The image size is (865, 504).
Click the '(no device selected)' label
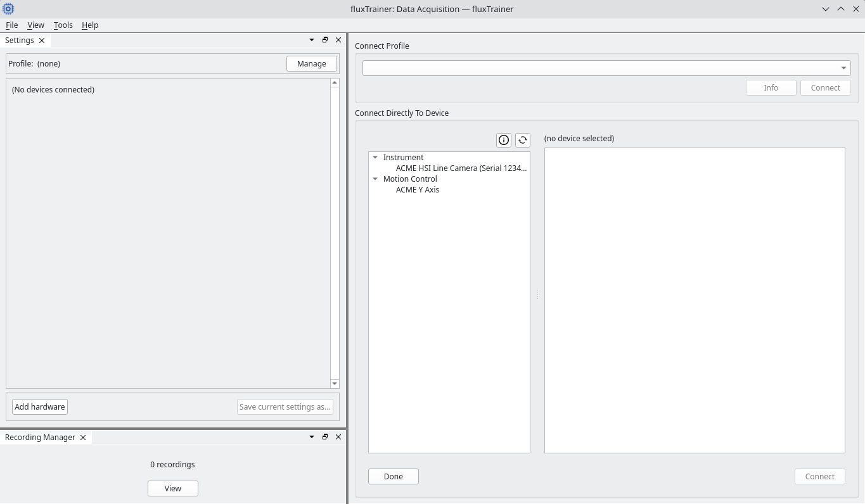pyautogui.click(x=579, y=139)
